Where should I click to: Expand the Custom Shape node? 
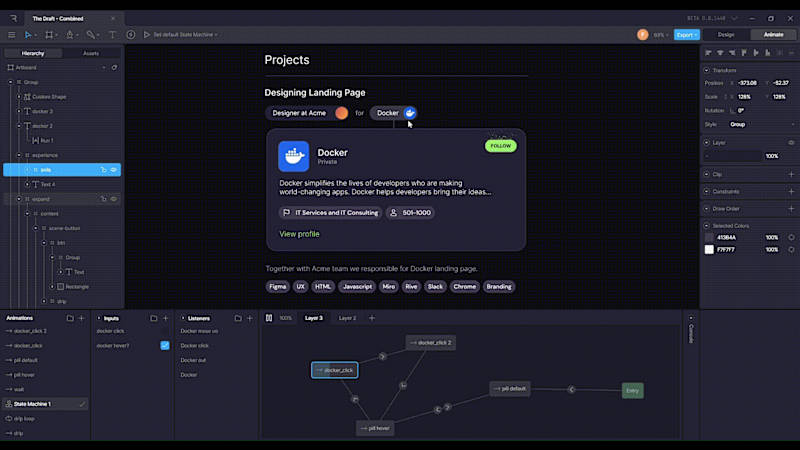tap(19, 97)
